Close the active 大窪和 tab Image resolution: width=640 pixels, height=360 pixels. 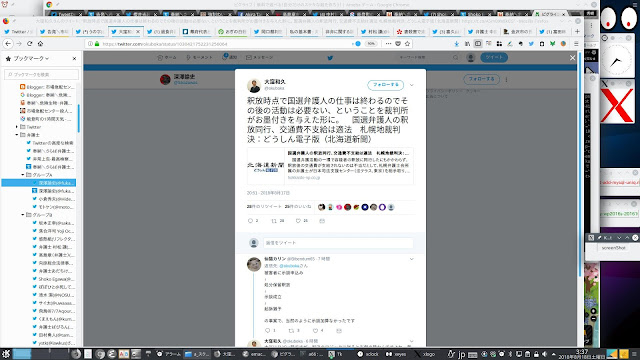(138, 31)
